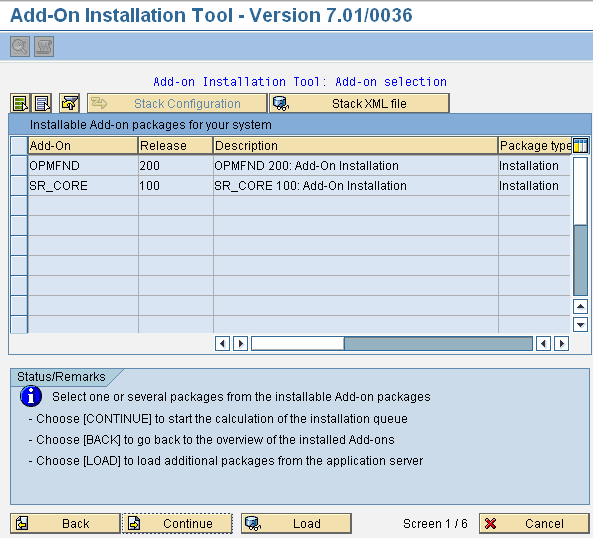Click the Stack XML file button
This screenshot has width=593, height=538.
coord(359,103)
